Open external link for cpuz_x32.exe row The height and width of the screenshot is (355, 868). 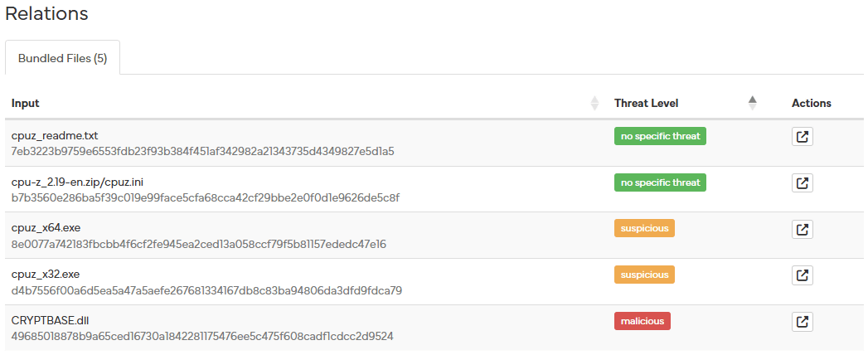pos(802,275)
